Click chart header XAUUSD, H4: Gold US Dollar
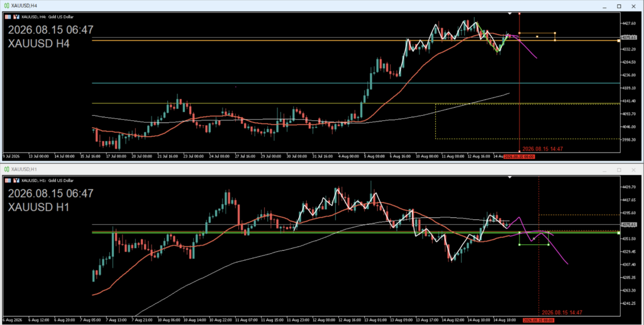 (x=47, y=17)
